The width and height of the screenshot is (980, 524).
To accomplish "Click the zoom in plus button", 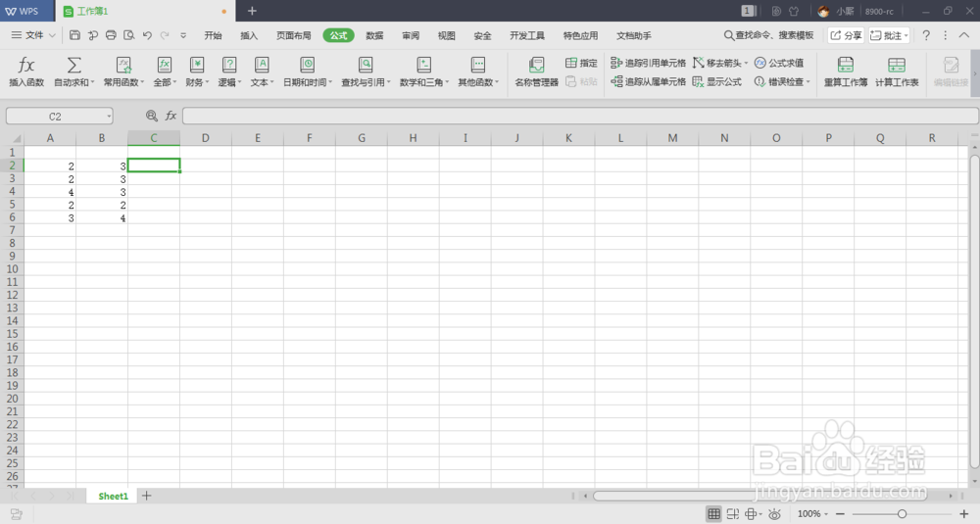I will pyautogui.click(x=963, y=514).
